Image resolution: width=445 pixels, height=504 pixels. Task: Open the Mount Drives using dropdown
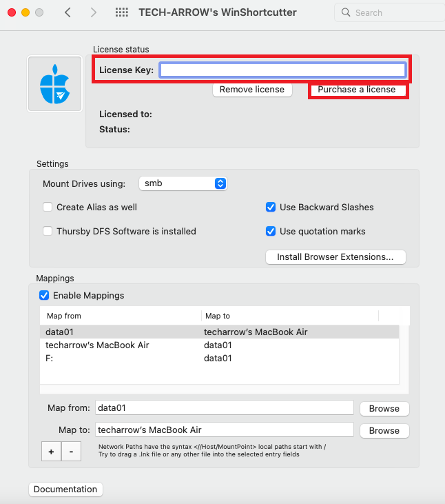click(x=183, y=183)
